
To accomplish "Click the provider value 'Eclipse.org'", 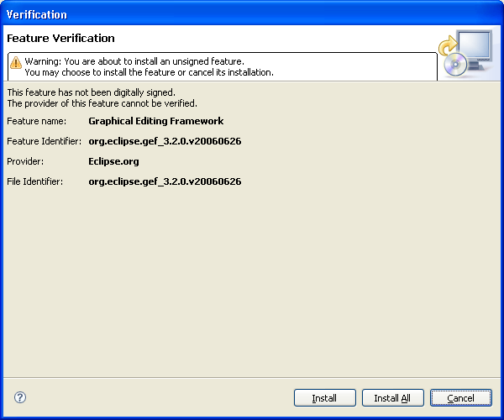I will (113, 161).
